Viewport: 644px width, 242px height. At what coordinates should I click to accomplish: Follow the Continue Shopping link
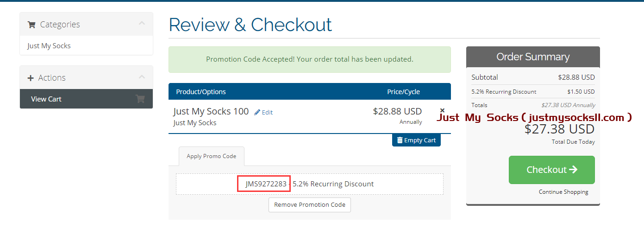point(563,192)
